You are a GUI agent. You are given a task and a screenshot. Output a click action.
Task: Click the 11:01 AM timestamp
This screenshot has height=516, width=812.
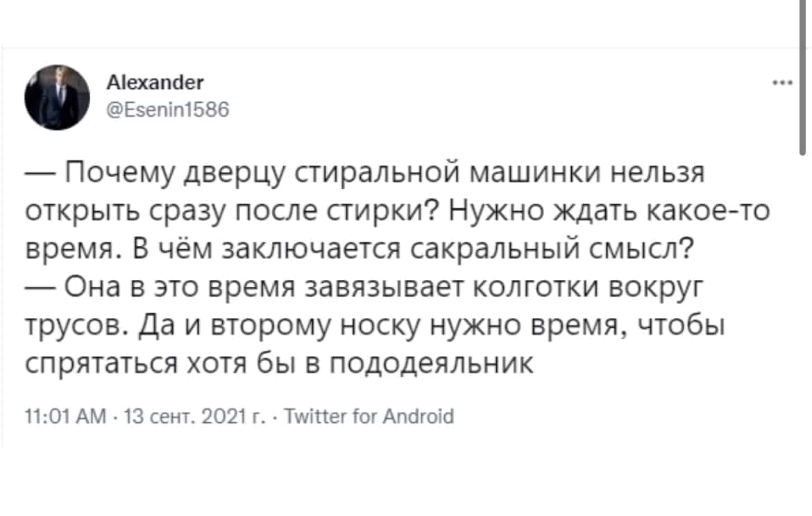[x=66, y=417]
